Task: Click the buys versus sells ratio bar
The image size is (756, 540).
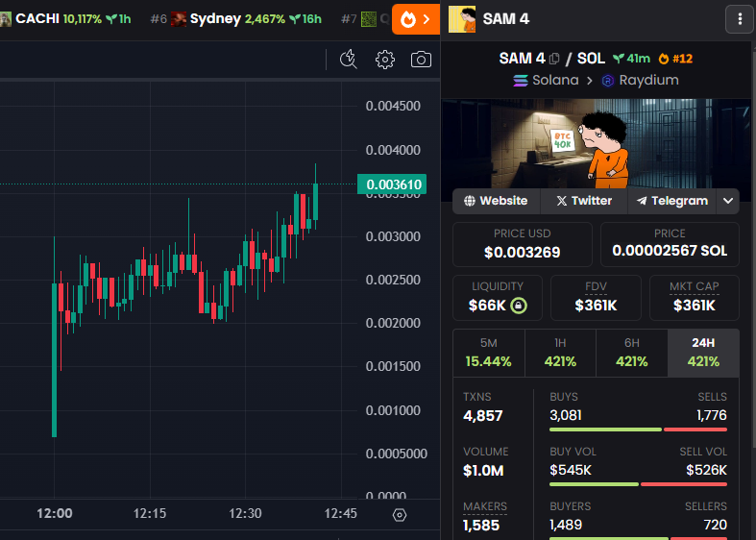Action: pos(638,430)
